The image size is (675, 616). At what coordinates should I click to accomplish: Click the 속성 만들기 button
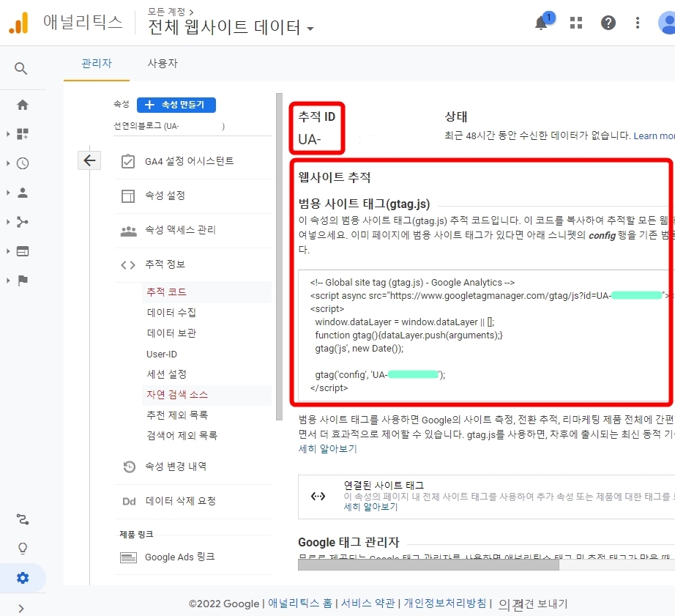point(176,105)
